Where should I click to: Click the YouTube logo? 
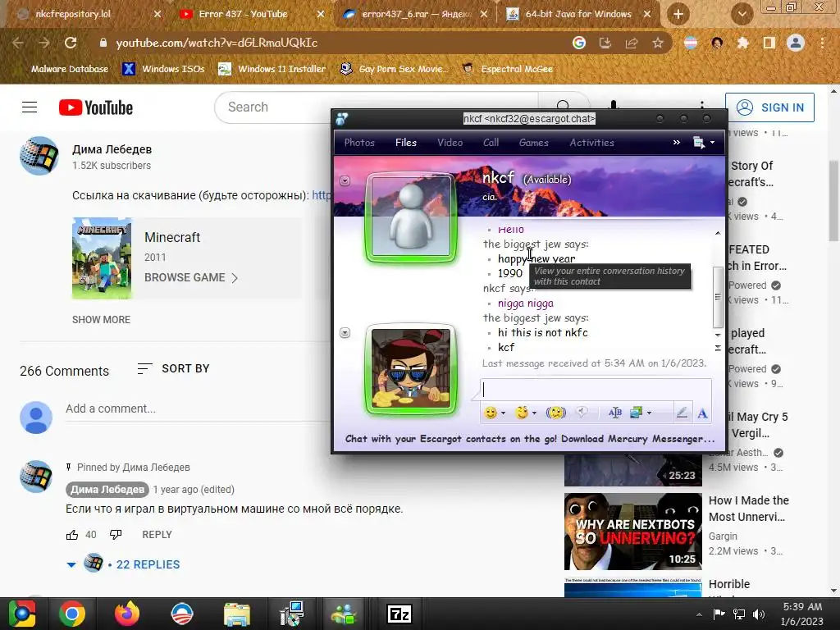pyautogui.click(x=96, y=107)
